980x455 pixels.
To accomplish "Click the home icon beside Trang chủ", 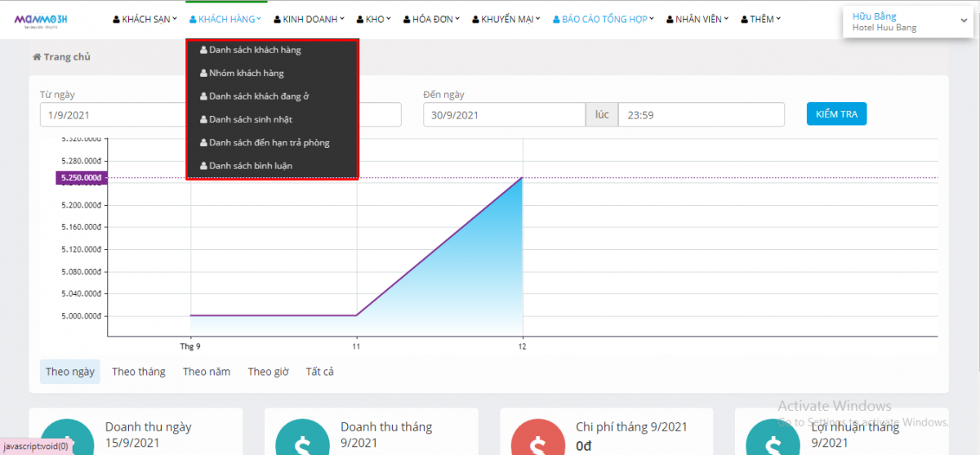I will tap(37, 57).
